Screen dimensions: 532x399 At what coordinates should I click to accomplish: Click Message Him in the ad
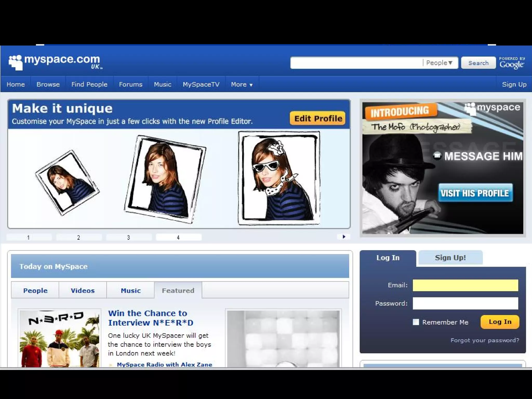[478, 156]
